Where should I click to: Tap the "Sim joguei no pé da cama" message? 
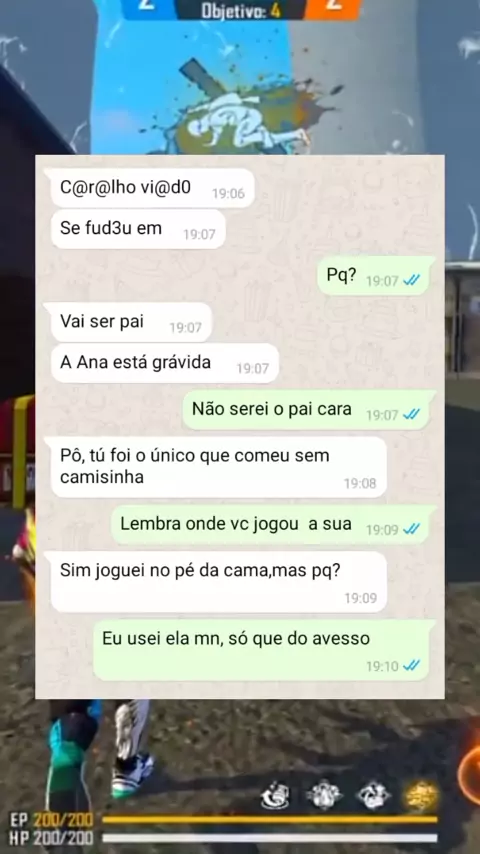click(x=218, y=582)
